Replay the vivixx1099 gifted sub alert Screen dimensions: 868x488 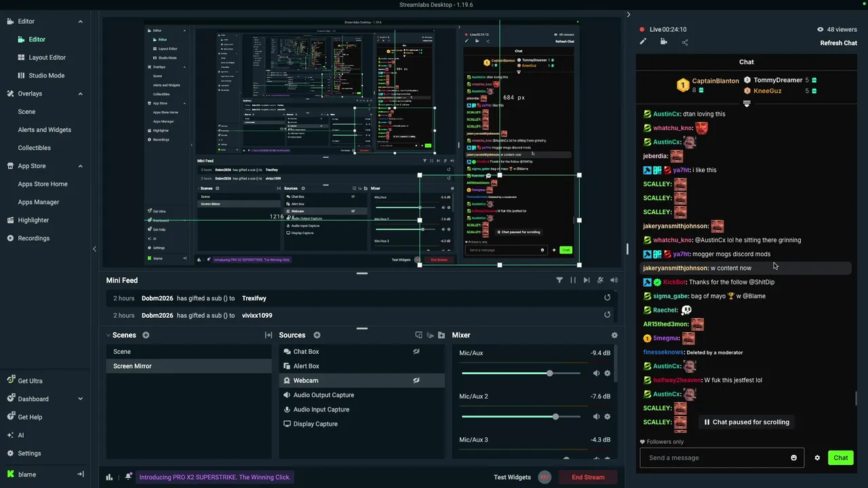click(x=607, y=314)
